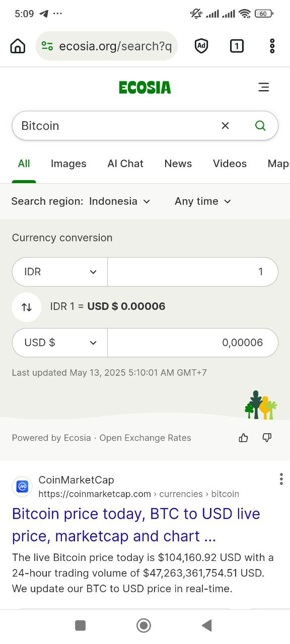Give thumbs down feedback on conversion
Viewport: 290px width, 644px height.
pos(267,438)
